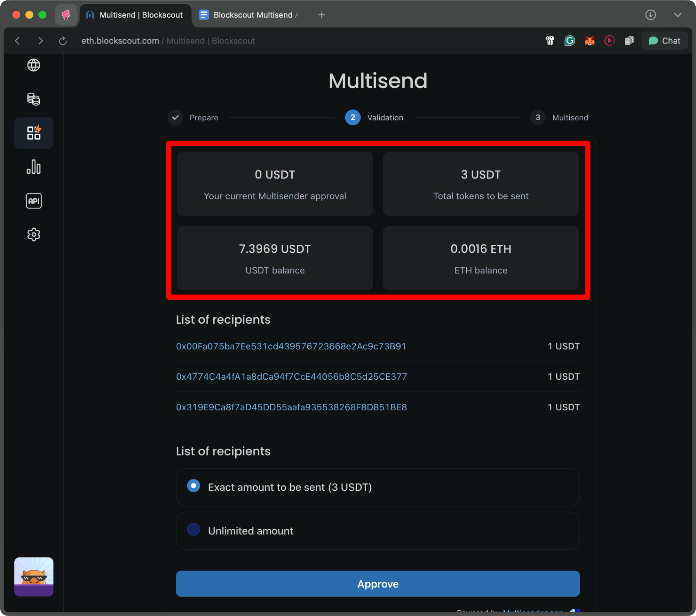Open the network globe icon in sidebar

tap(34, 65)
